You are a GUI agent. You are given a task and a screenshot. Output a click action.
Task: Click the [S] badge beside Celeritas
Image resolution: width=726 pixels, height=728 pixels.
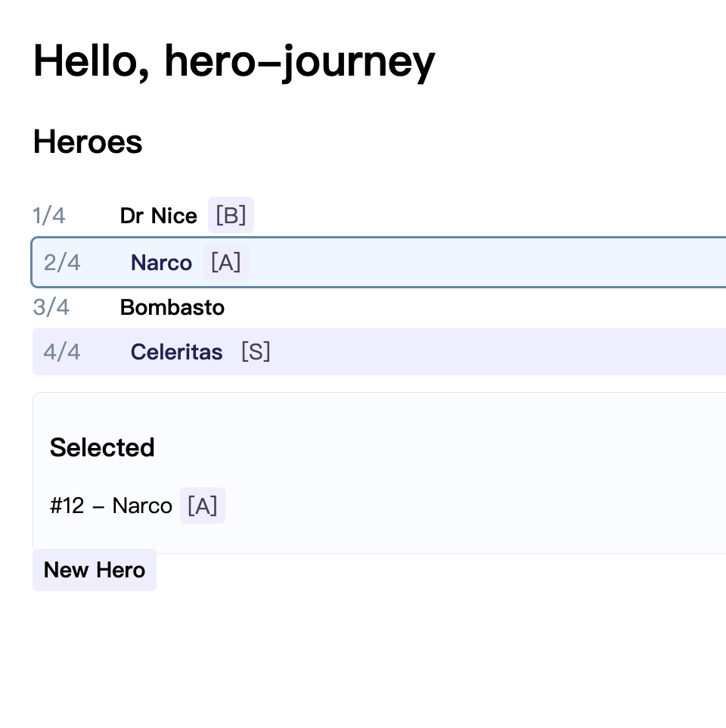[x=256, y=352]
